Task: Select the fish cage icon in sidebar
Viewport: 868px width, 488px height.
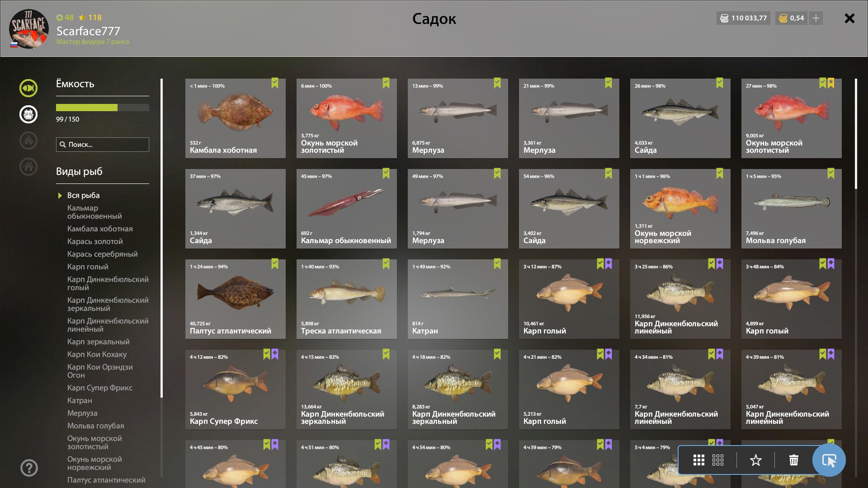Action: point(28,114)
